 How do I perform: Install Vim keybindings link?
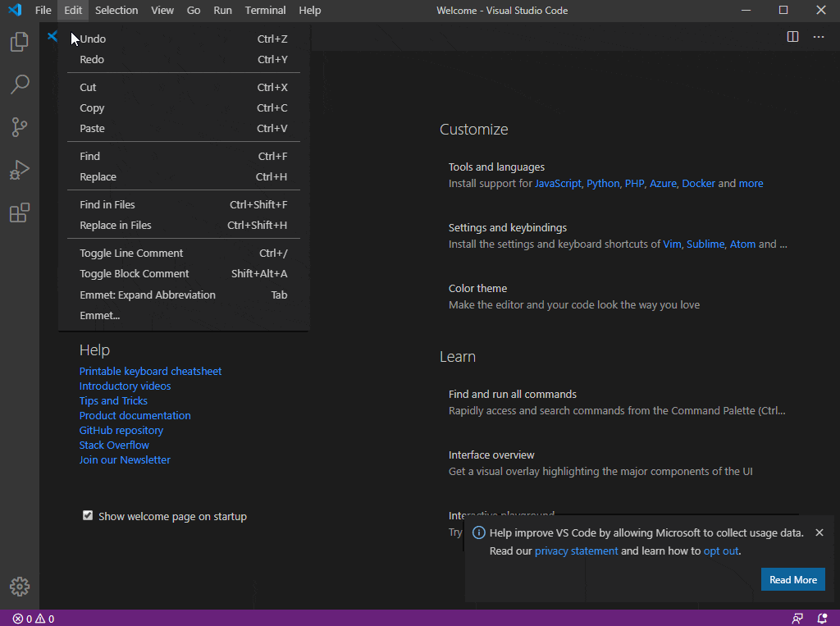672,244
